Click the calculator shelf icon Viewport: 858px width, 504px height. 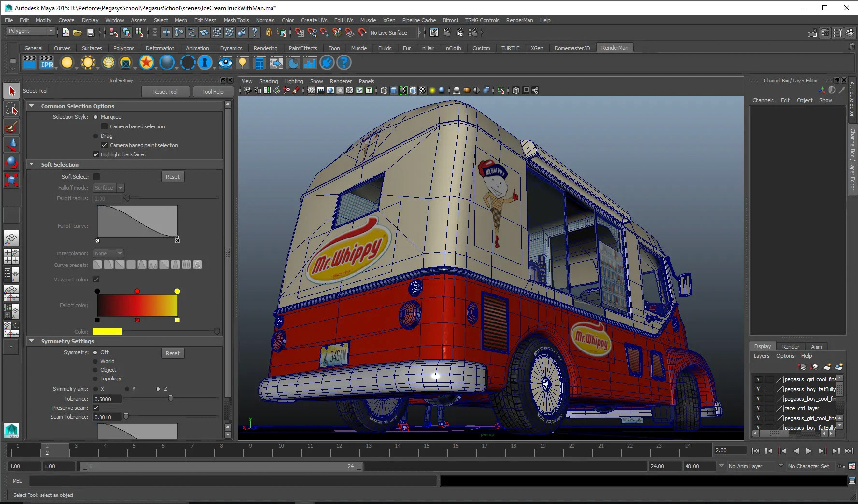click(259, 62)
